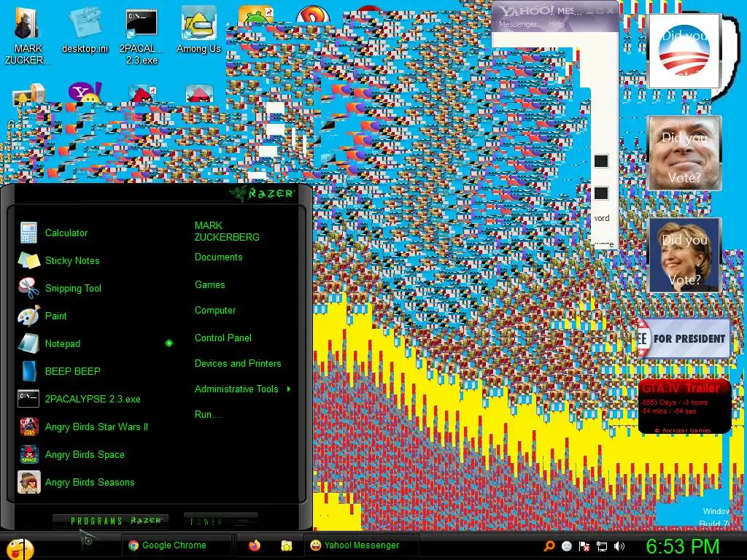Launch Angry Birds Seasons
This screenshot has width=747, height=560.
77,482
